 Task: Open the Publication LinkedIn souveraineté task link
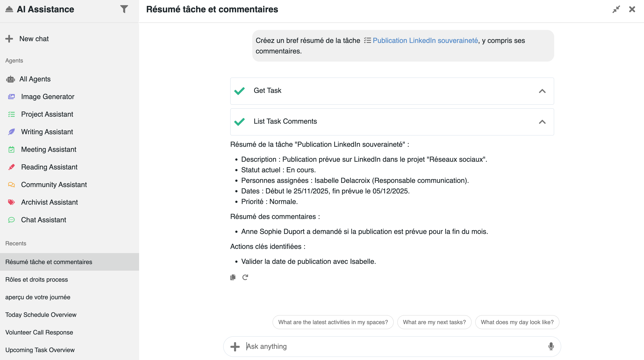425,40
